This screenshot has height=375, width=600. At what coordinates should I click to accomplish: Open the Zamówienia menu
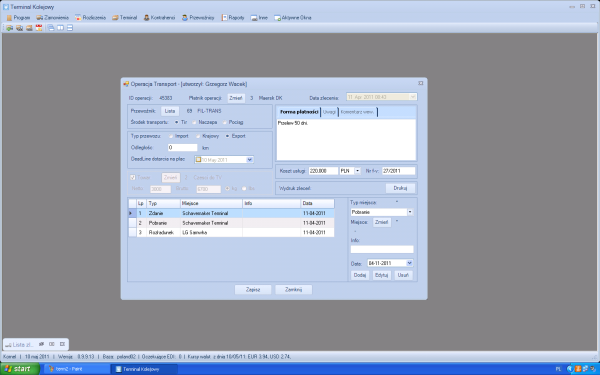pos(52,18)
